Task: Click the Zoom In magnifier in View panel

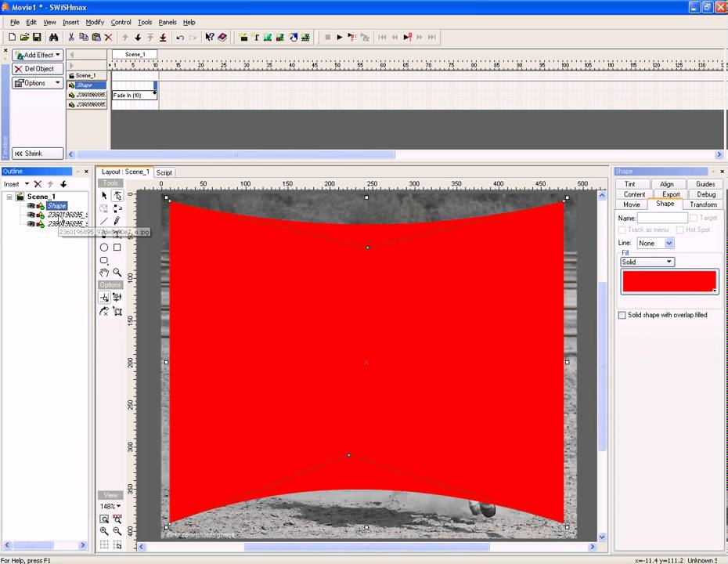Action: coord(104,531)
